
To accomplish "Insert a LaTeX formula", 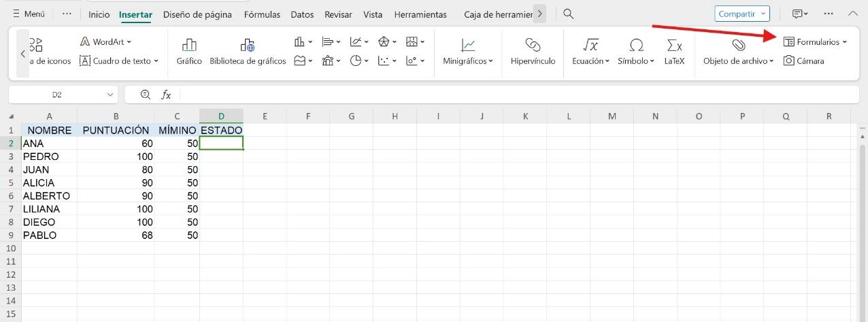I will [674, 52].
